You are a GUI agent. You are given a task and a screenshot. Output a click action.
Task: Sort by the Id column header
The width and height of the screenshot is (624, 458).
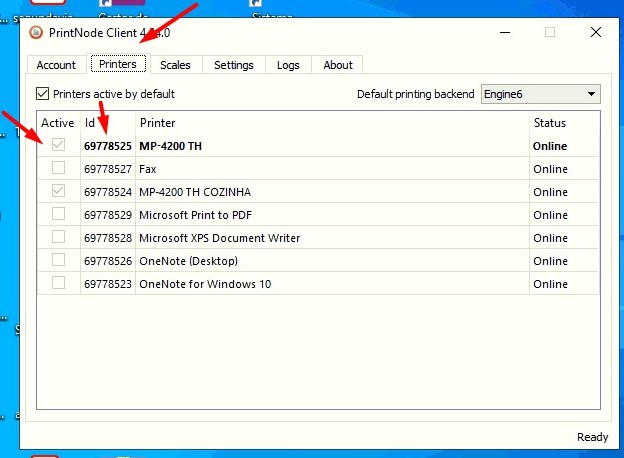click(108, 123)
